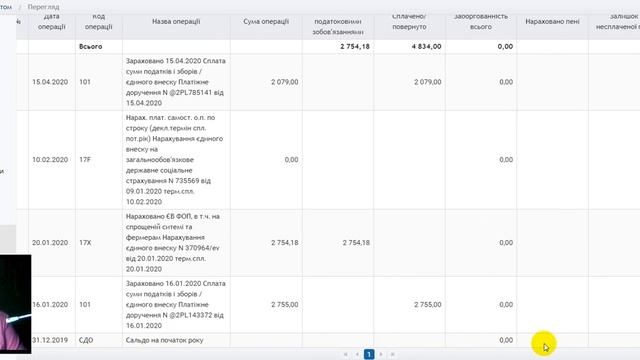Open operation Зараховано 15.04.2020 description
This screenshot has width=640, height=360.
[x=176, y=82]
